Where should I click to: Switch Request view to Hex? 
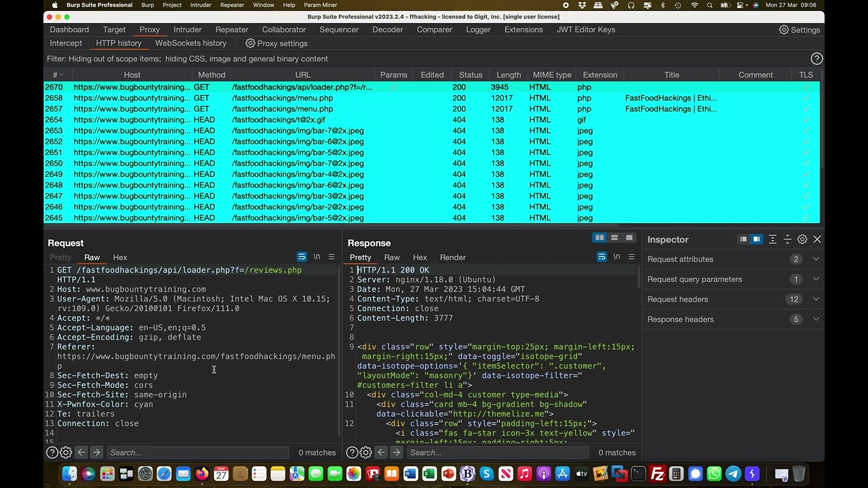pos(120,258)
